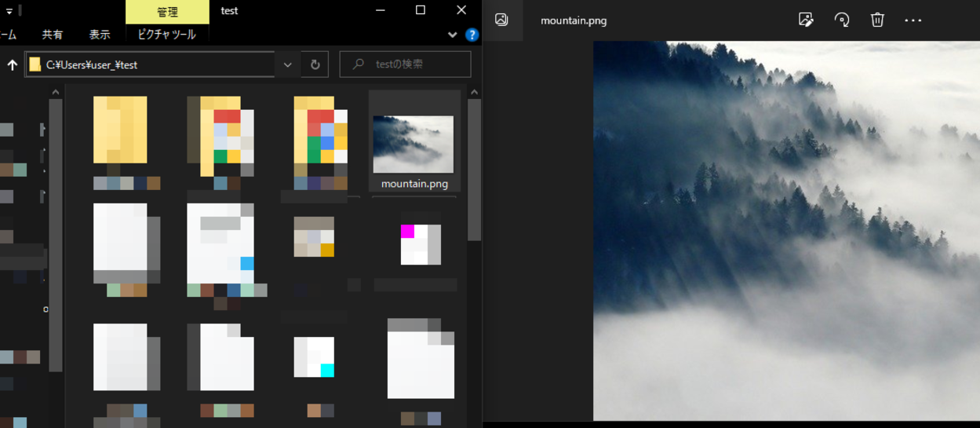Click the file list vertical scrollbar

(x=474, y=169)
